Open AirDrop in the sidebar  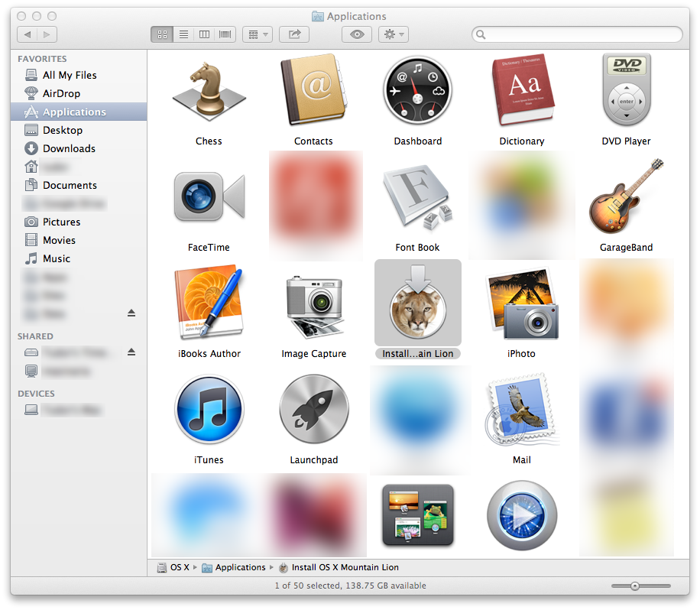79,93
